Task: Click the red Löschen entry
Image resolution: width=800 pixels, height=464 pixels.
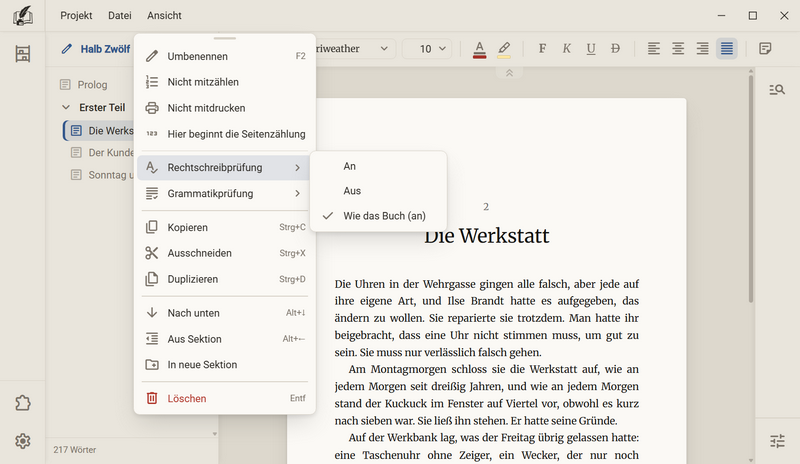Action: pyautogui.click(x=223, y=398)
